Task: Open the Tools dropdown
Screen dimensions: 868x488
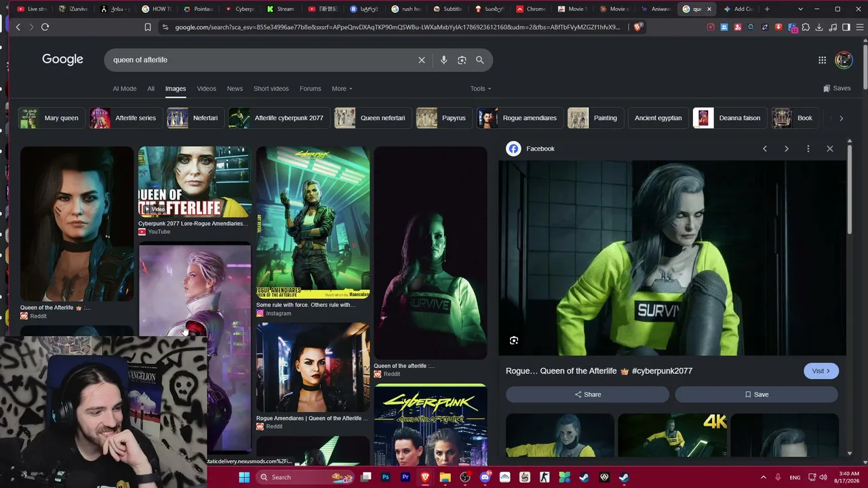Action: pos(481,89)
